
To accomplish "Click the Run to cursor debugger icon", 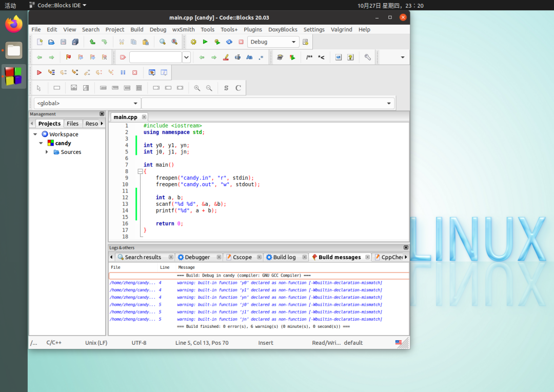I will click(x=51, y=72).
